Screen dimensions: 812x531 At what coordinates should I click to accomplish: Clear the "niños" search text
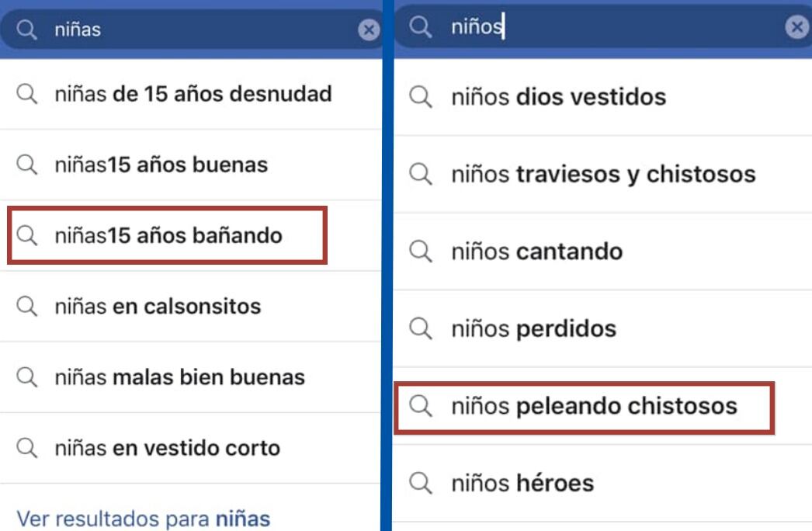pos(796,27)
